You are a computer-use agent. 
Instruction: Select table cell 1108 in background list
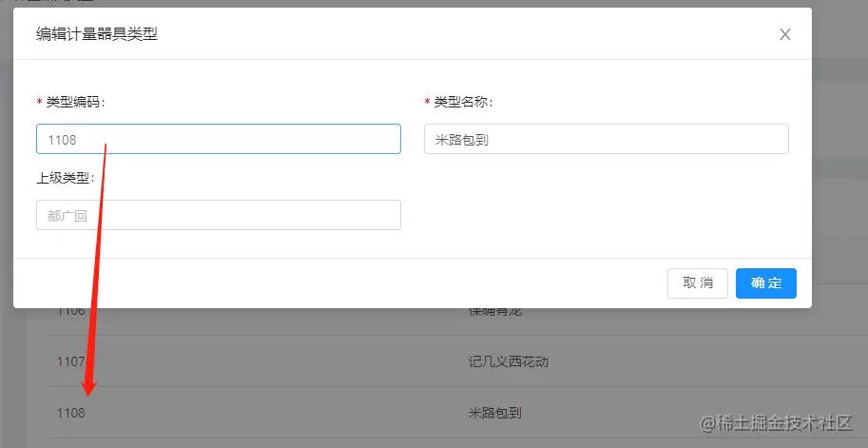[71, 413]
